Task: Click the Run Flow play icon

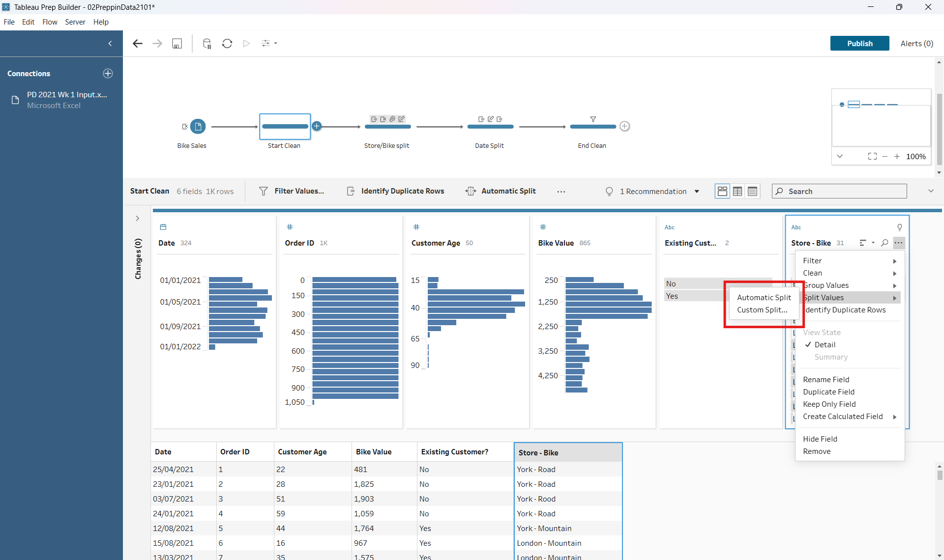Action: 246,43
